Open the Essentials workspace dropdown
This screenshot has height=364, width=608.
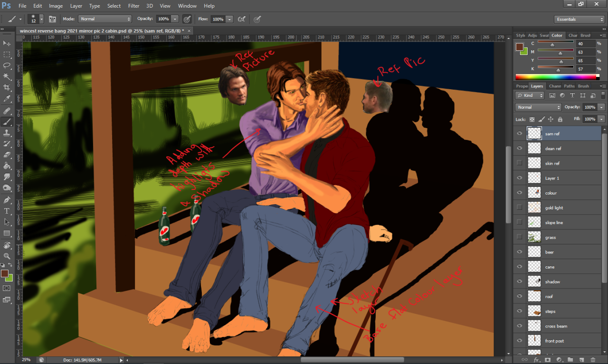[x=579, y=19]
